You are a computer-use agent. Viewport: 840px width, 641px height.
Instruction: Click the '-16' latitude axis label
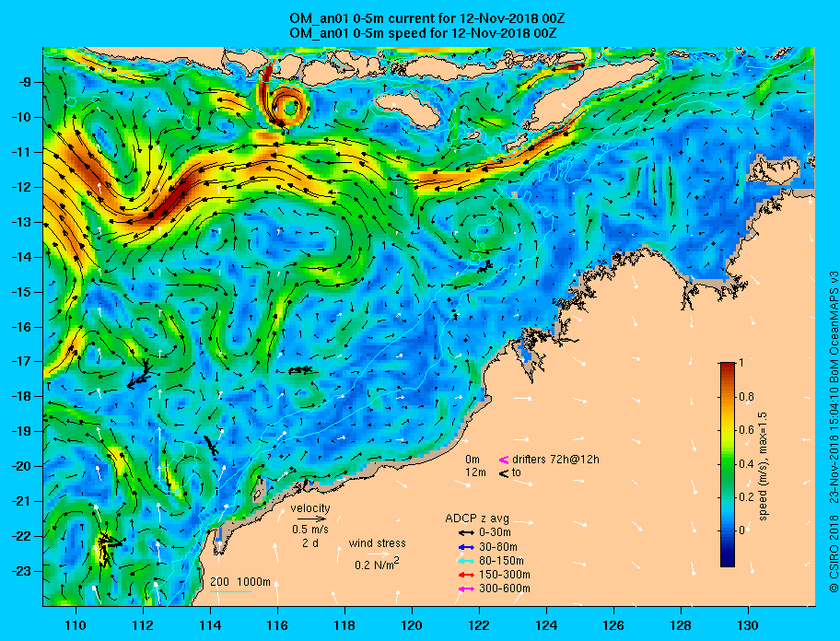(x=21, y=327)
